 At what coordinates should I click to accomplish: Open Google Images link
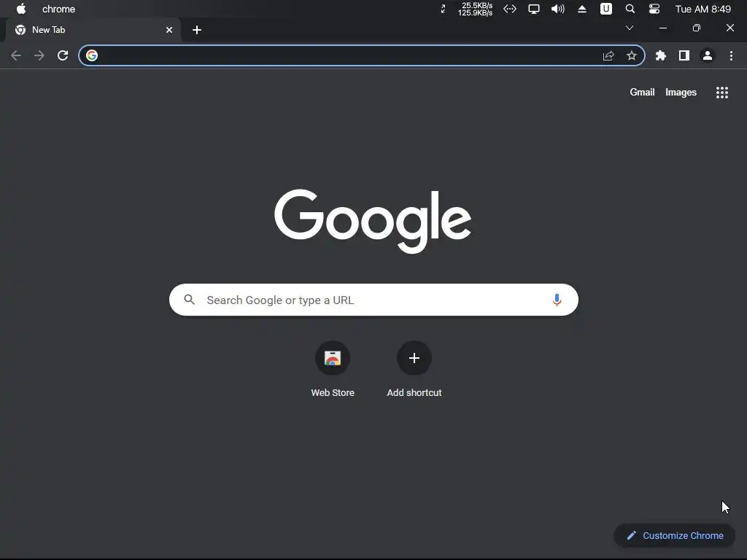681,93
